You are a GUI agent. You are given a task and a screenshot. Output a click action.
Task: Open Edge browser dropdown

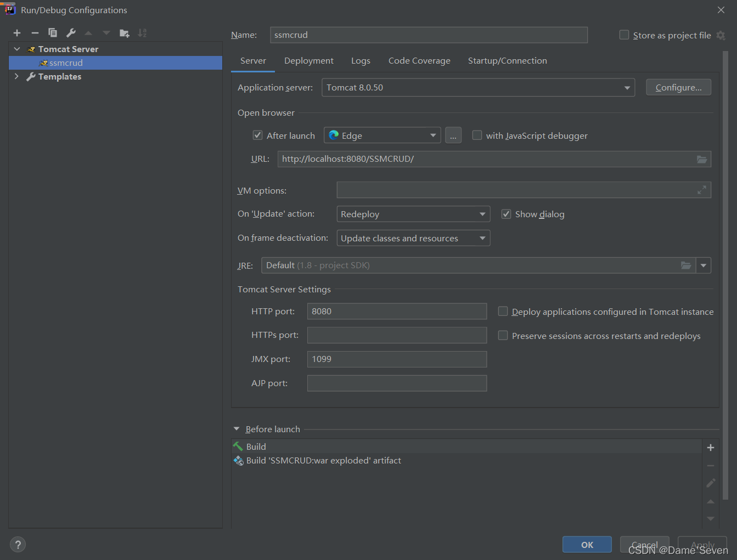(x=382, y=135)
